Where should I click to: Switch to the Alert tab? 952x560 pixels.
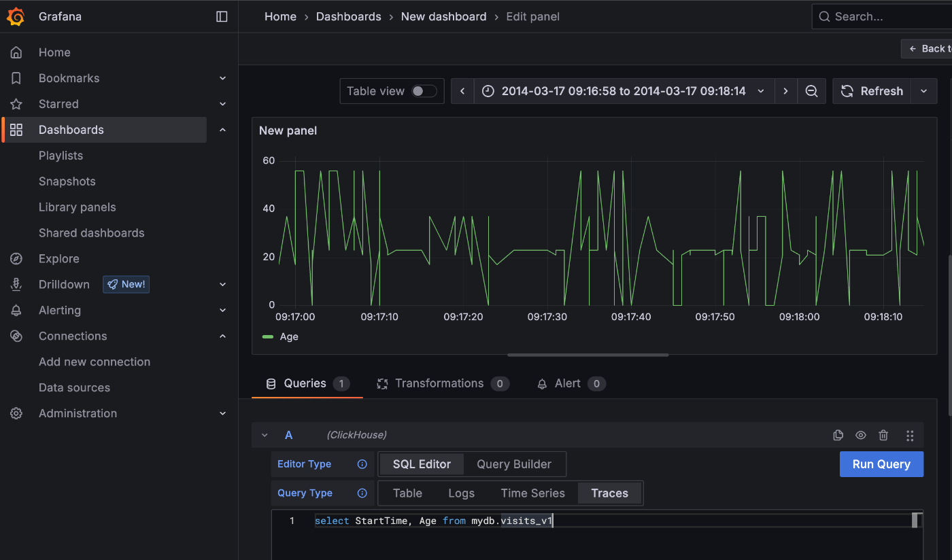tap(571, 383)
